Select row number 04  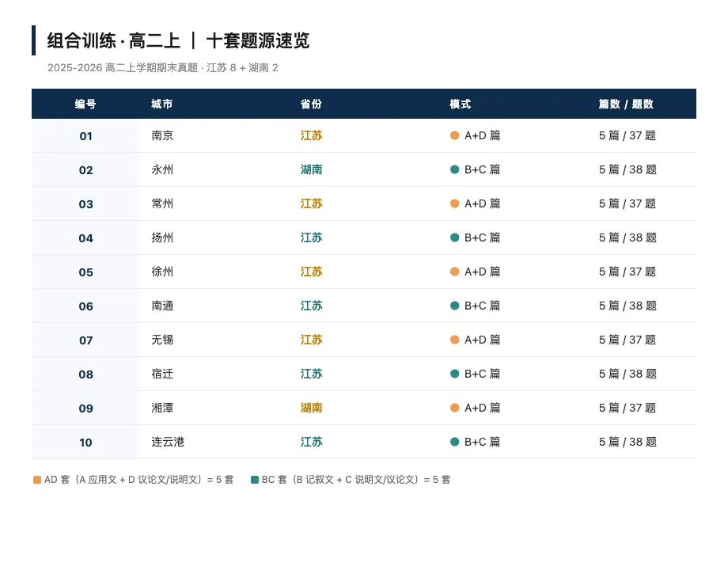pos(86,238)
